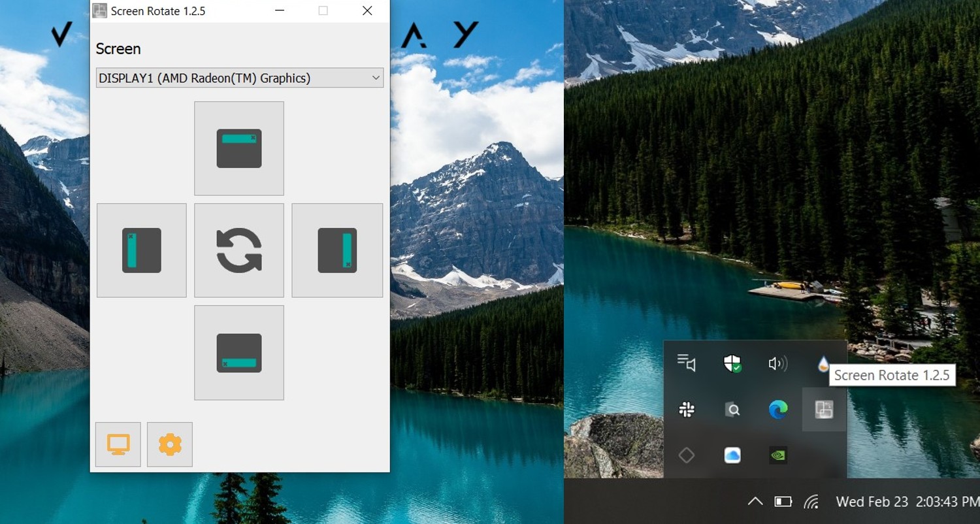
Task: Rotate screen to landscape orientation
Action: click(238, 148)
